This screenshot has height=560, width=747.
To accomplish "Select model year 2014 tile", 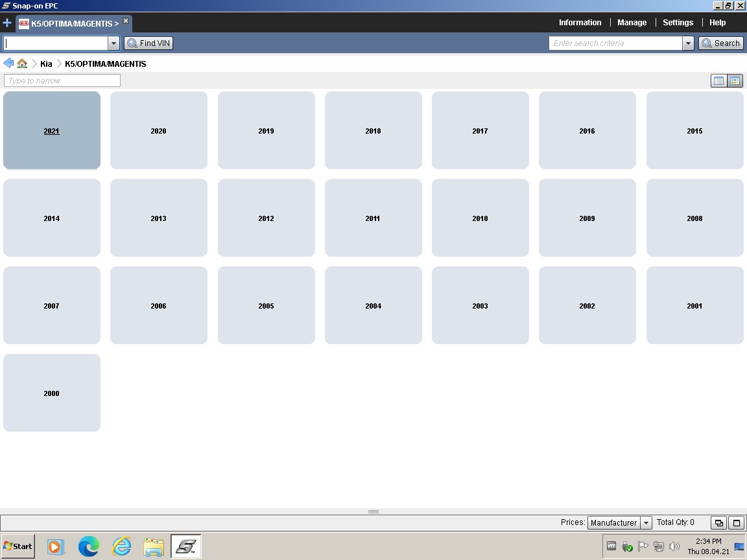I will pos(51,218).
